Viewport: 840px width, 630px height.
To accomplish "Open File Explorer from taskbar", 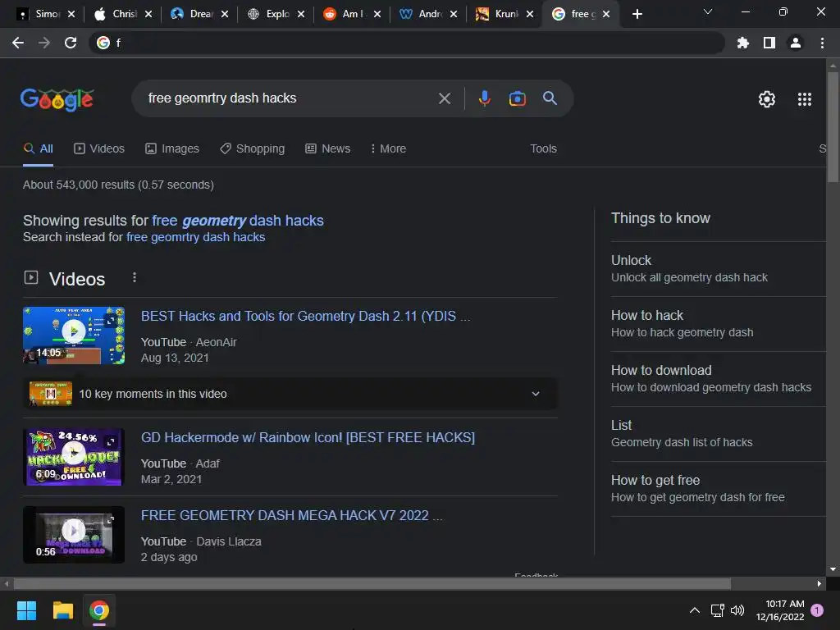I will point(62,610).
